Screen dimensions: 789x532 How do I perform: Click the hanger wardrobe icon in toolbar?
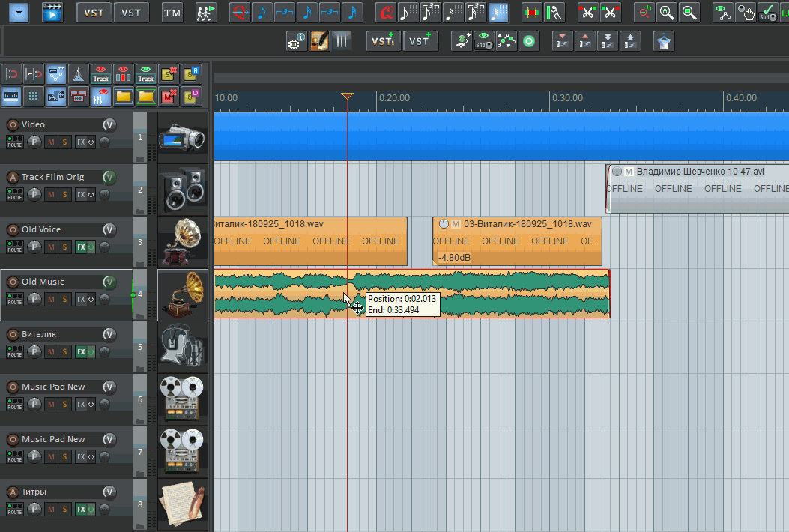pyautogui.click(x=662, y=41)
